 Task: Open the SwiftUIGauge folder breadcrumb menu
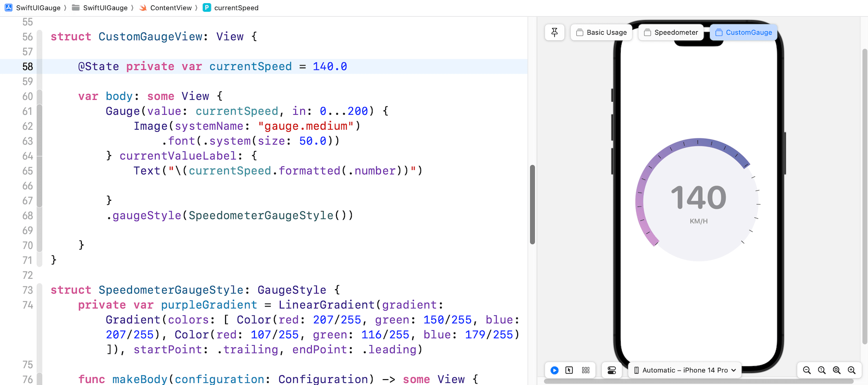105,8
